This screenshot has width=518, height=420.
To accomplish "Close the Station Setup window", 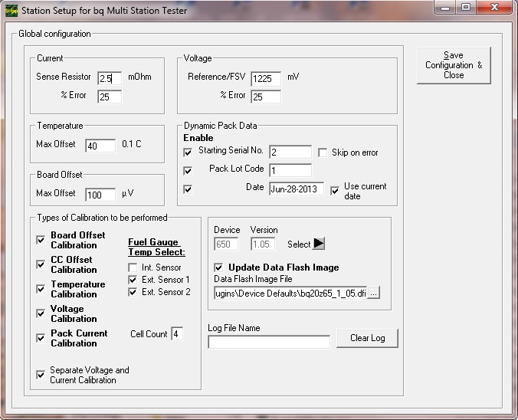I will 494,7.
